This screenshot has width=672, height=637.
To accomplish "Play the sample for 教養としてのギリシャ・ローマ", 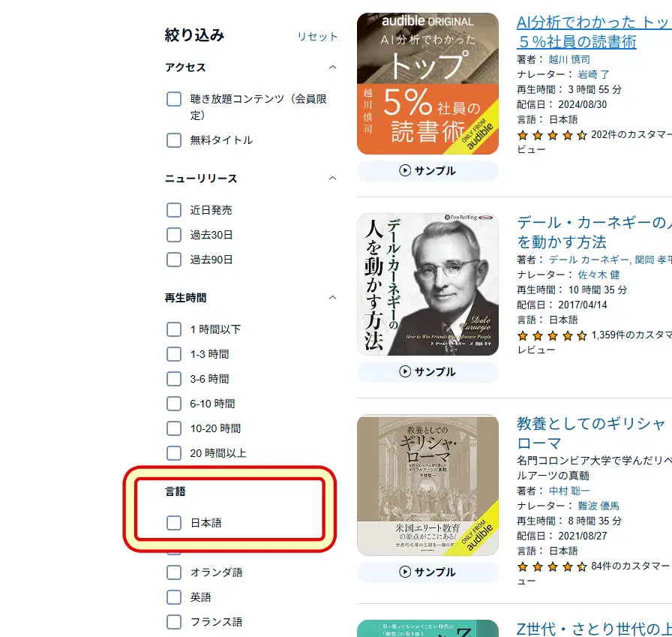I will 427,572.
